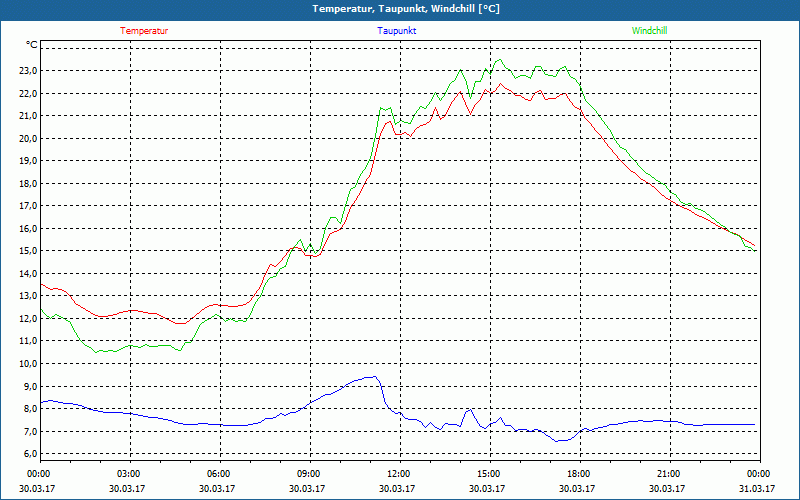Click the 09:00 time label
800x500 pixels.
tap(309, 474)
